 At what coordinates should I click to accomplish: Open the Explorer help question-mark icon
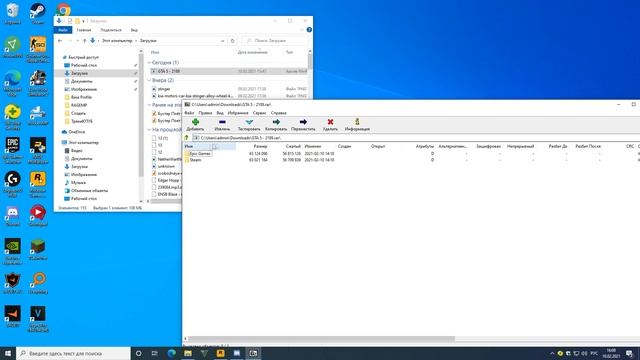point(309,30)
